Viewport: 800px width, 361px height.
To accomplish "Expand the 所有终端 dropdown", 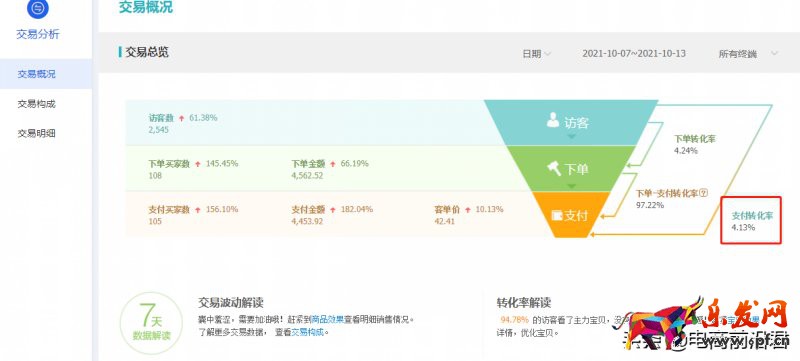I will [748, 54].
